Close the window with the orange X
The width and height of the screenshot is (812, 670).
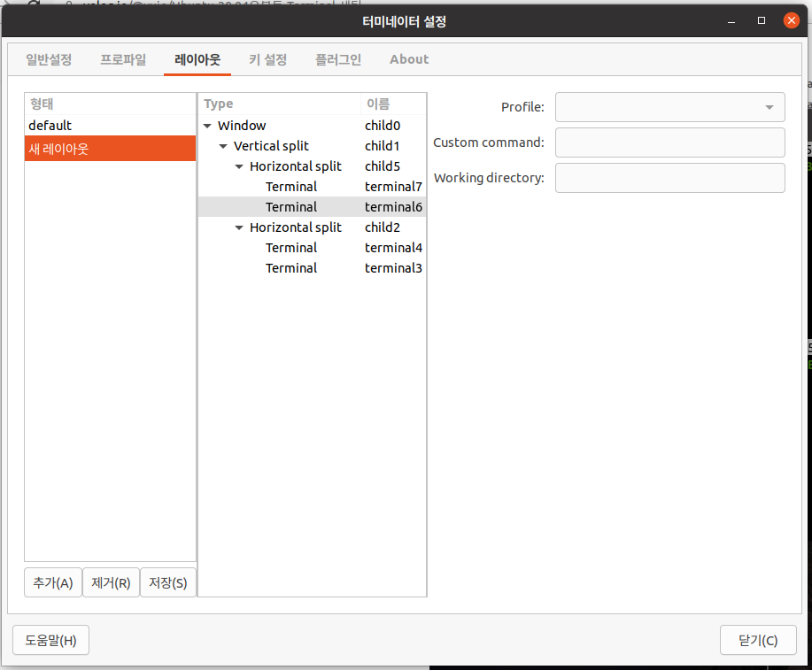[x=792, y=20]
